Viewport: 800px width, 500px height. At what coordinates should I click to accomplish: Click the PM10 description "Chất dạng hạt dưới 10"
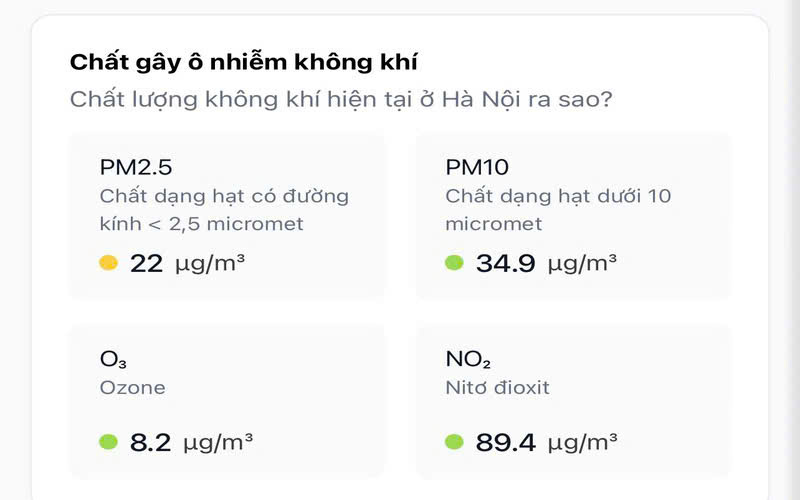pyautogui.click(x=558, y=195)
